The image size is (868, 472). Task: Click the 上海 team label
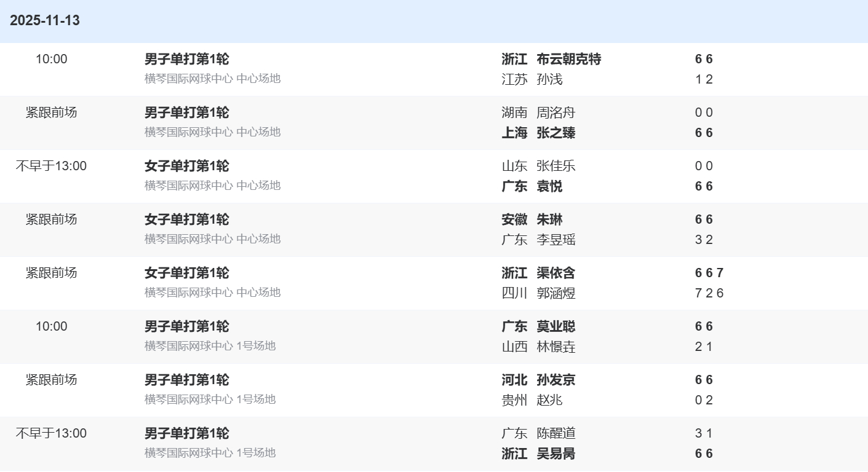(515, 133)
